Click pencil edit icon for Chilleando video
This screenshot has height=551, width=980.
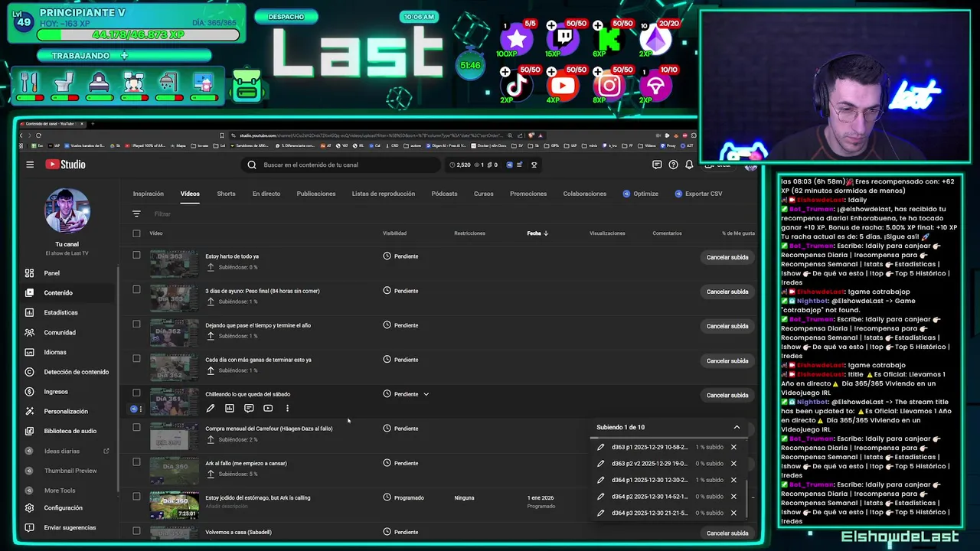tap(211, 409)
